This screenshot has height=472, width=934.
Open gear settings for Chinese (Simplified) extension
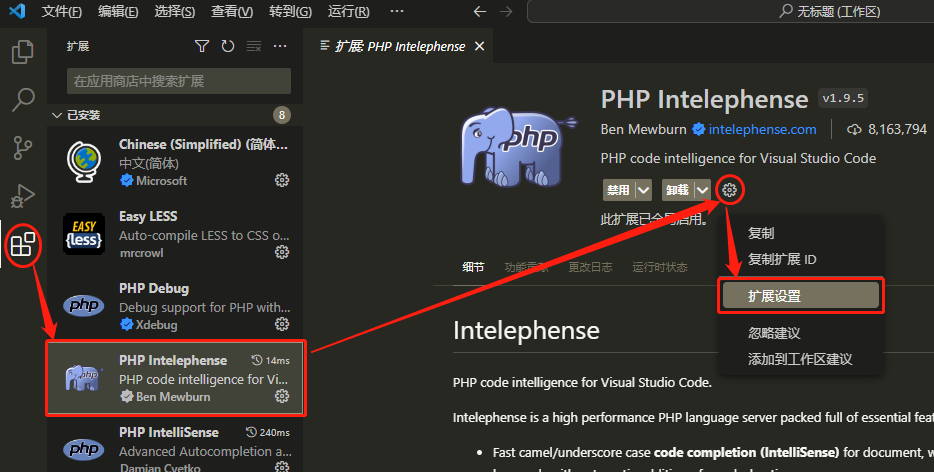point(282,180)
